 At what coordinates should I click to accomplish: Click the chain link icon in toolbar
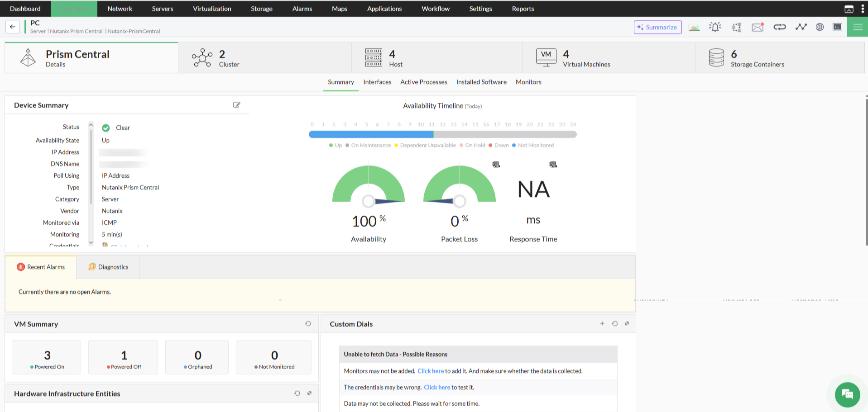click(x=780, y=27)
